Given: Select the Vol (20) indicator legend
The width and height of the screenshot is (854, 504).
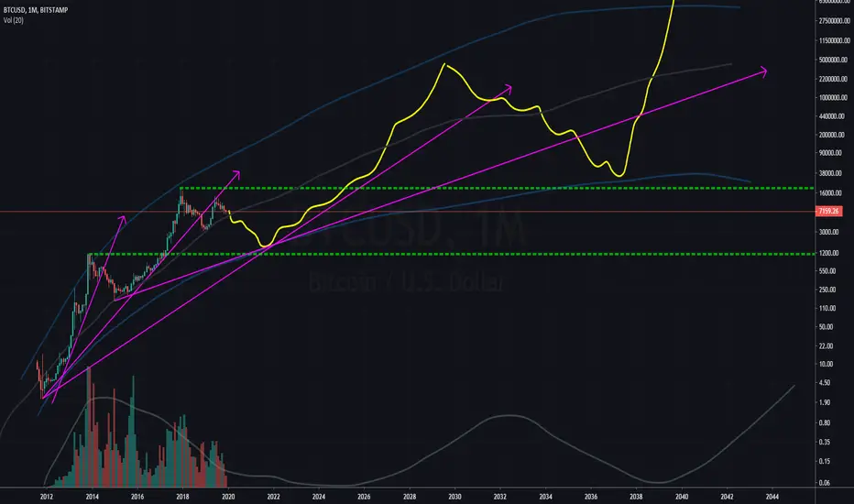Looking at the screenshot, I should click(x=14, y=20).
